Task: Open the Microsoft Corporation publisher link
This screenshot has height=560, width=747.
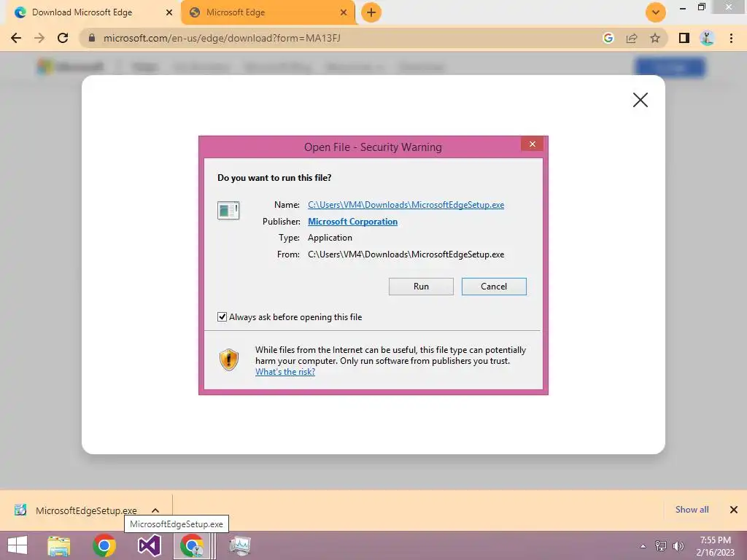Action: click(352, 222)
